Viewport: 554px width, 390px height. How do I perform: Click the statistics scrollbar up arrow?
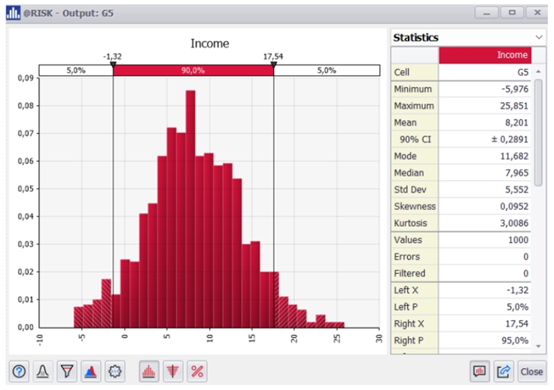point(538,72)
